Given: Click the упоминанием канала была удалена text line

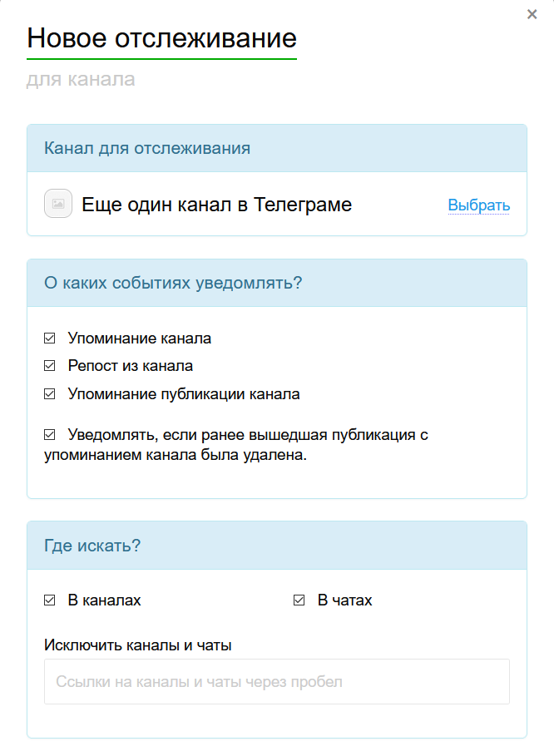Looking at the screenshot, I should pyautogui.click(x=176, y=456).
